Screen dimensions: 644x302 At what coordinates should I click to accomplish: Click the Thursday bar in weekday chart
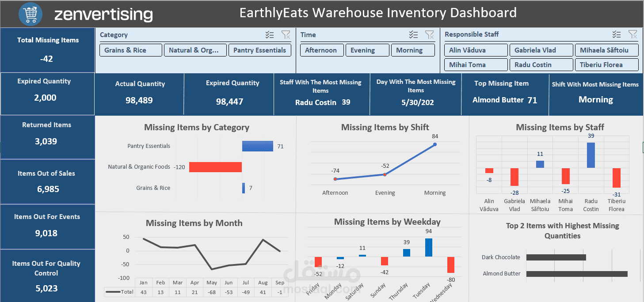click(407, 253)
